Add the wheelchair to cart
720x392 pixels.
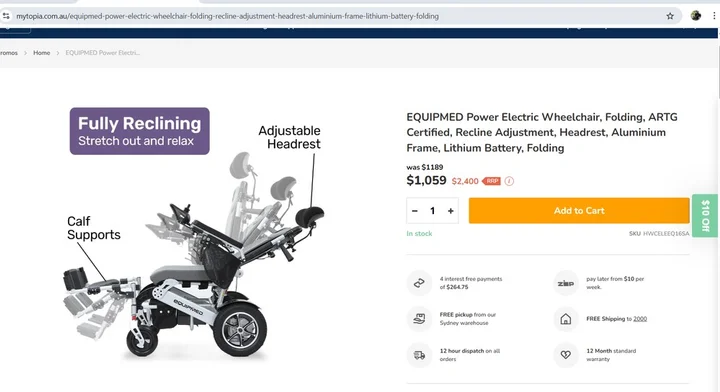[579, 211]
